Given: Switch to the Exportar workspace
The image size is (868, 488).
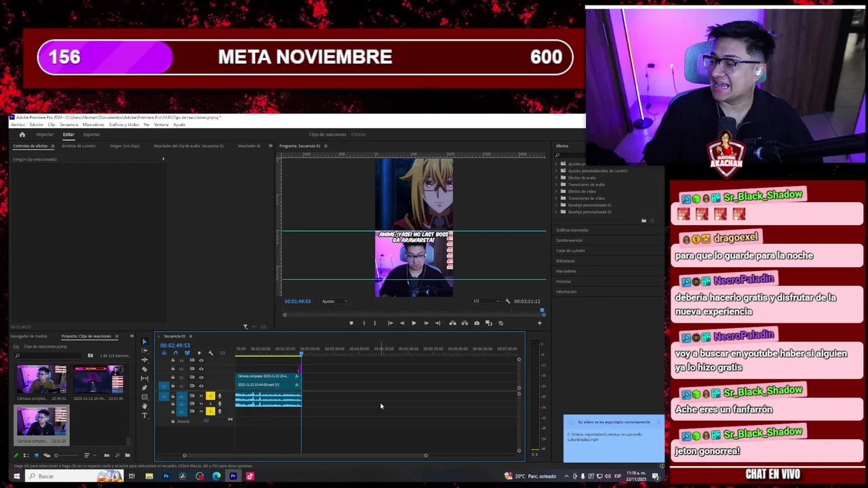Looking at the screenshot, I should [92, 134].
